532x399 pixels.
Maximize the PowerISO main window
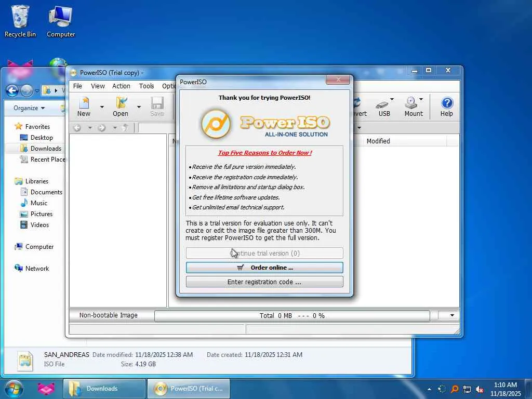tap(429, 71)
